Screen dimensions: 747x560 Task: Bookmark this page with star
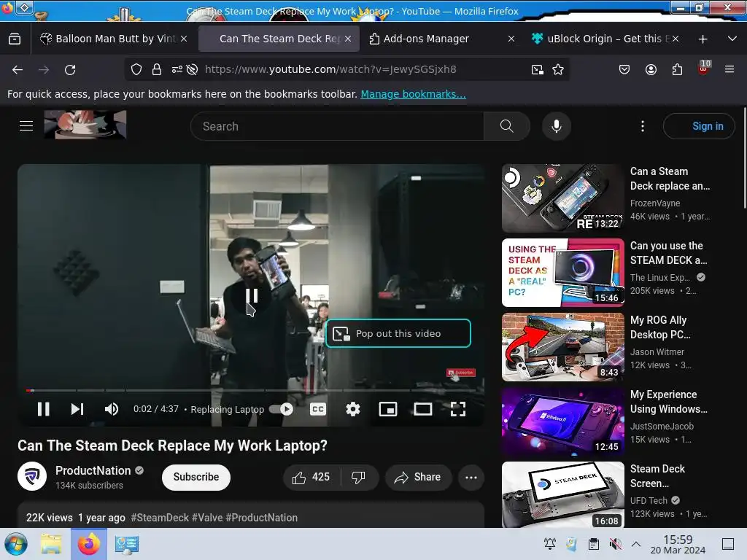[558, 69]
